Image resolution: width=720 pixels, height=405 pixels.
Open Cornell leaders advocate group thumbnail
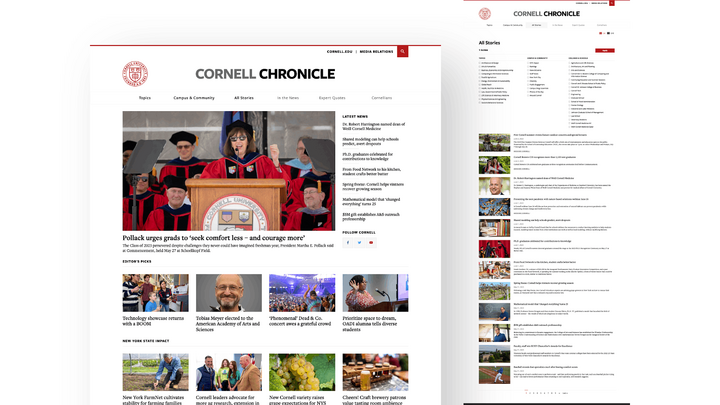pos(229,372)
